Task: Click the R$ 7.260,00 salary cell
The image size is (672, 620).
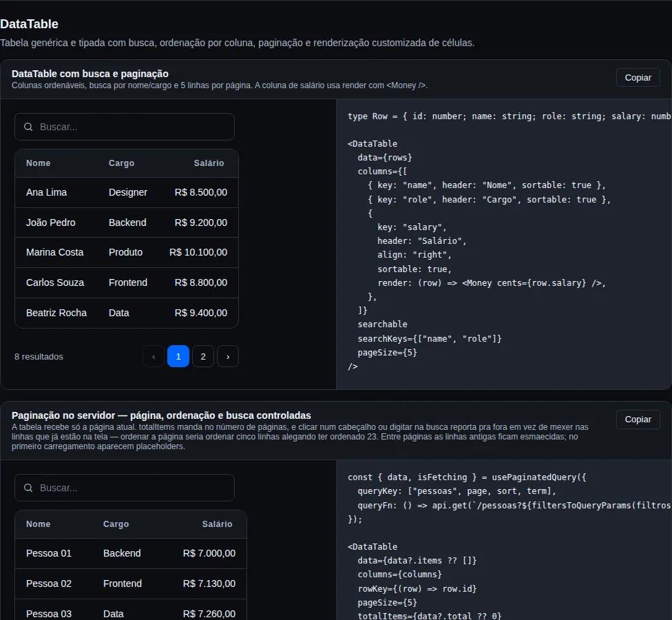Action: tap(209, 614)
